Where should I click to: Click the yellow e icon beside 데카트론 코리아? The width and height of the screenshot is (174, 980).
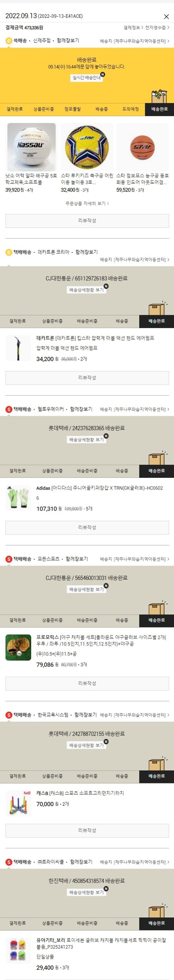coord(9,252)
